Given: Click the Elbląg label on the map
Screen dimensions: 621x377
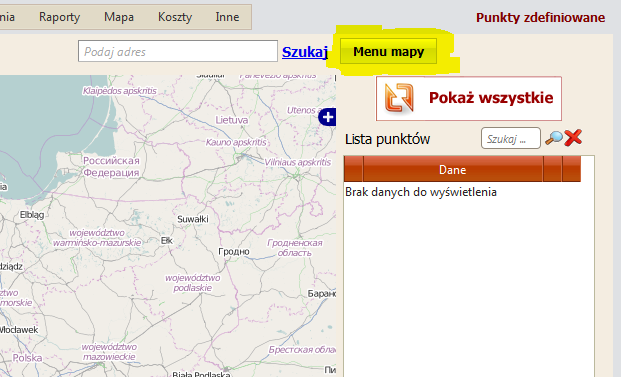Looking at the screenshot, I should tap(32, 215).
